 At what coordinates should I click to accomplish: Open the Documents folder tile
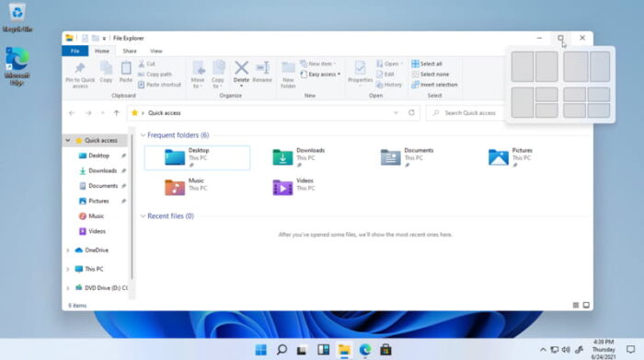pyautogui.click(x=412, y=157)
